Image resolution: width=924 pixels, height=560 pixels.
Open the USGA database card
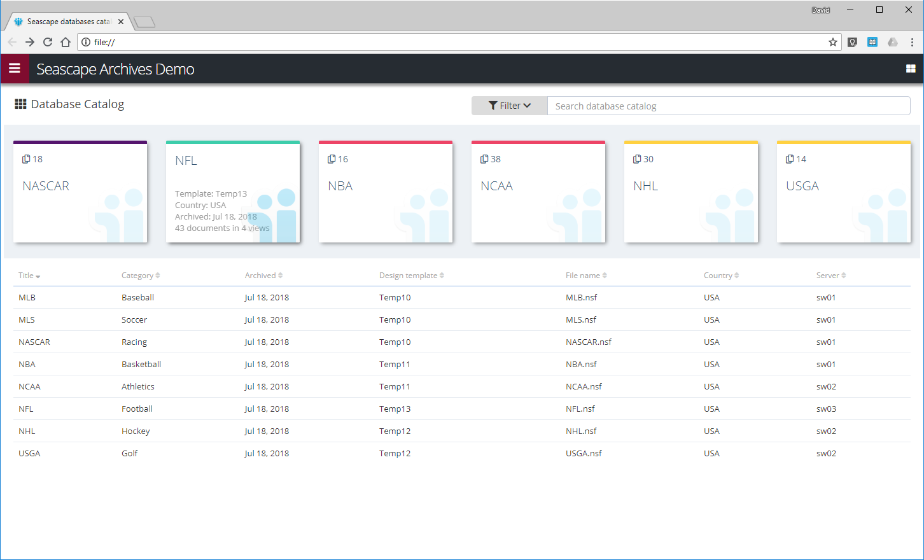(844, 192)
